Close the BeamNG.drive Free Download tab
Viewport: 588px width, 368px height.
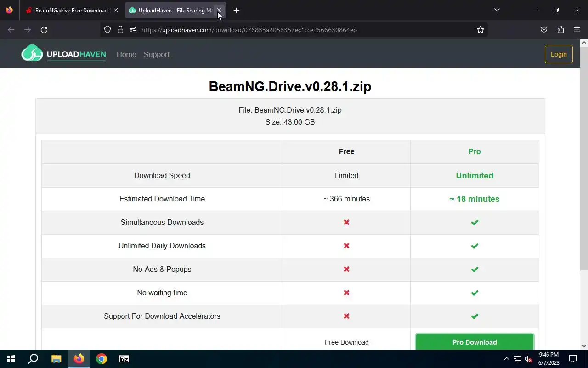tap(115, 10)
